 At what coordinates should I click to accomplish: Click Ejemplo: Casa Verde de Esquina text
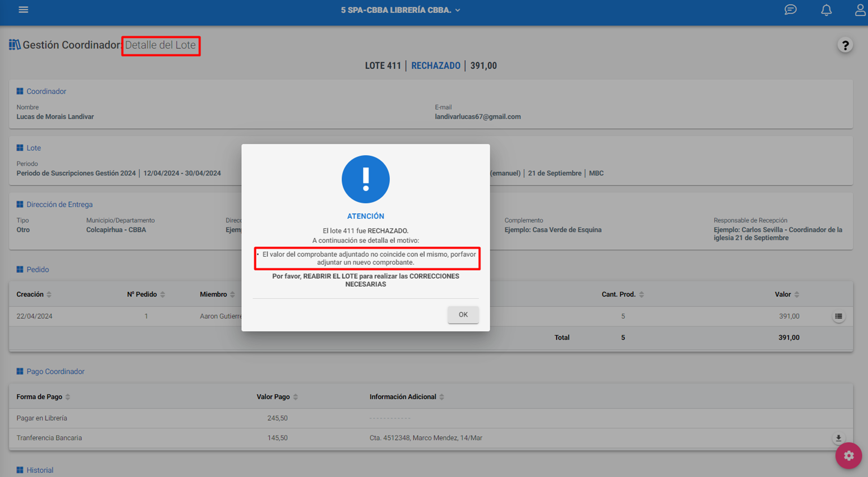tap(553, 230)
